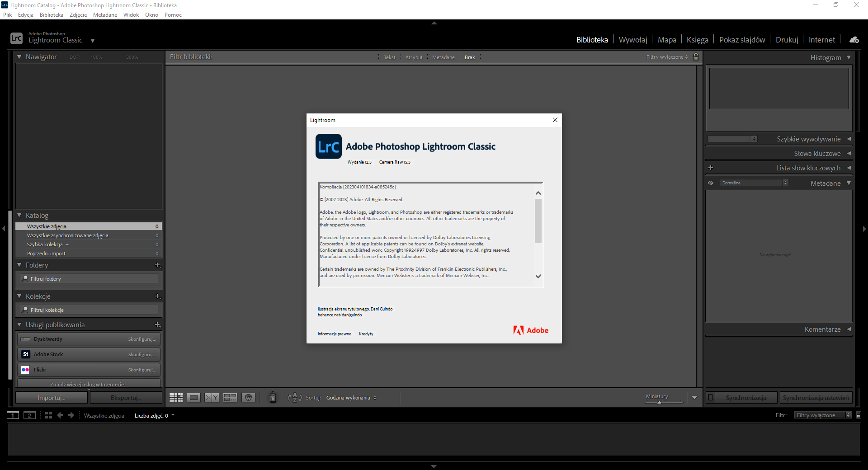Image resolution: width=868 pixels, height=470 pixels.
Task: Open the Metadane menu
Action: [x=105, y=15]
